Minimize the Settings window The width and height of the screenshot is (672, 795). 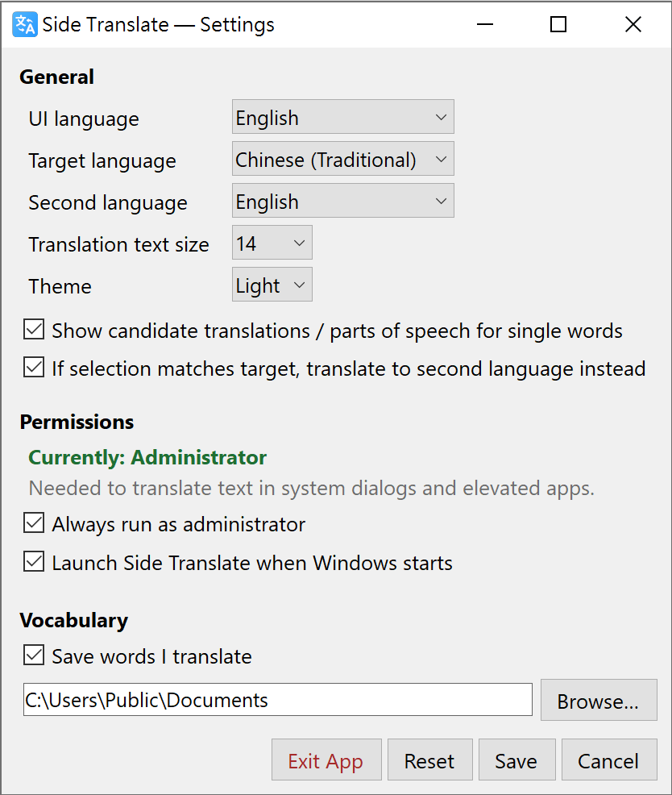click(485, 24)
